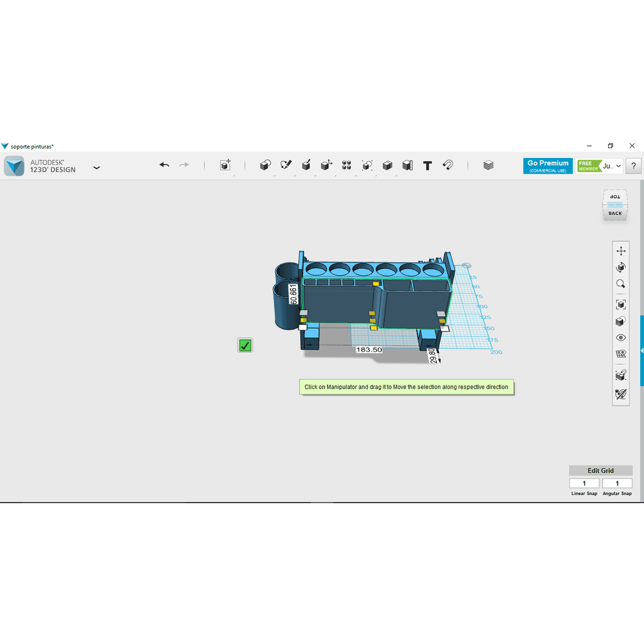Click the BACK face of view cube
This screenshot has width=644, height=644.
coord(615,213)
